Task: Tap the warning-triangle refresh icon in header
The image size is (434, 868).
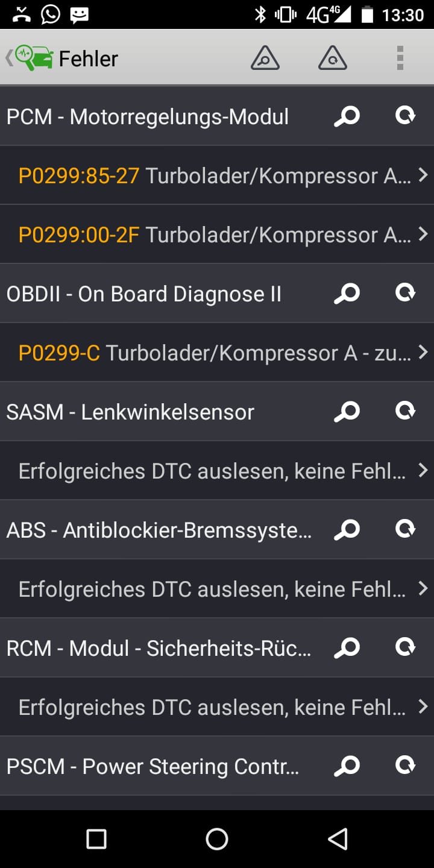Action: point(332,58)
